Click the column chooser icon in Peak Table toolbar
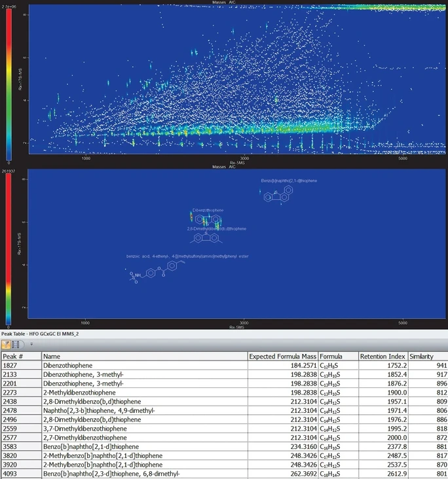 click(15, 344)
